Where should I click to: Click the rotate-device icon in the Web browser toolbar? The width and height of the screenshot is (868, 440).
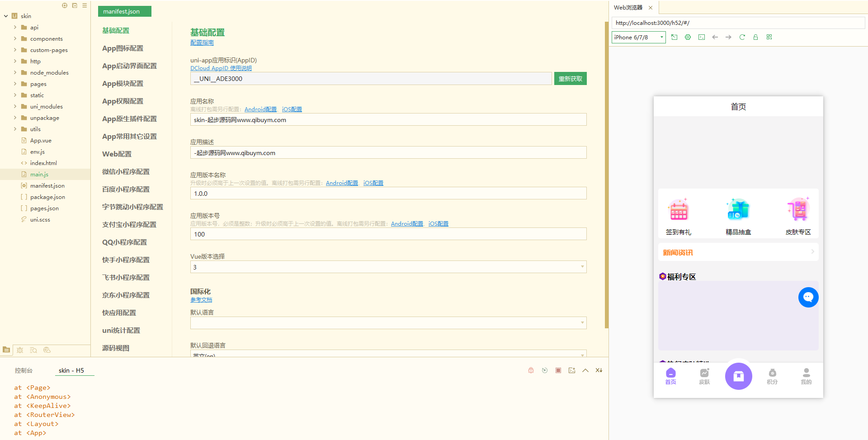tap(674, 37)
